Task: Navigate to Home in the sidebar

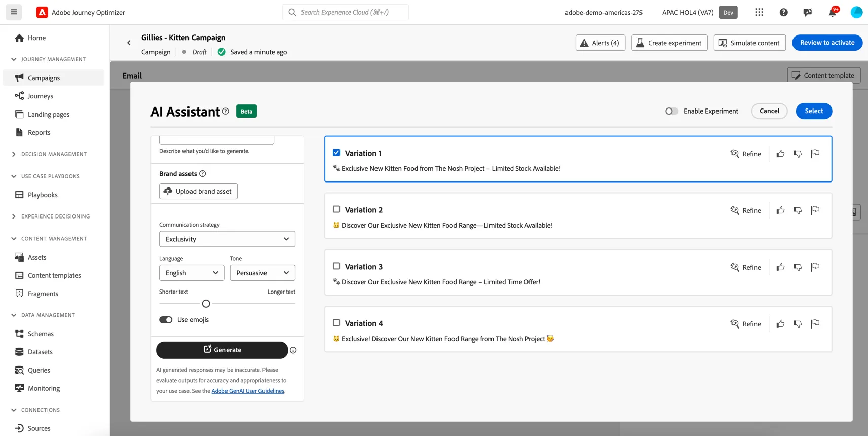Action: (x=36, y=38)
